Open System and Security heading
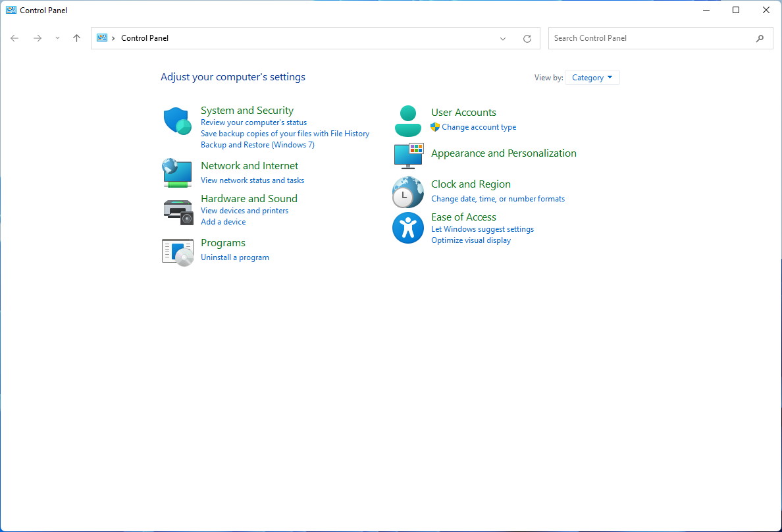Viewport: 782px width, 532px height. click(x=247, y=111)
